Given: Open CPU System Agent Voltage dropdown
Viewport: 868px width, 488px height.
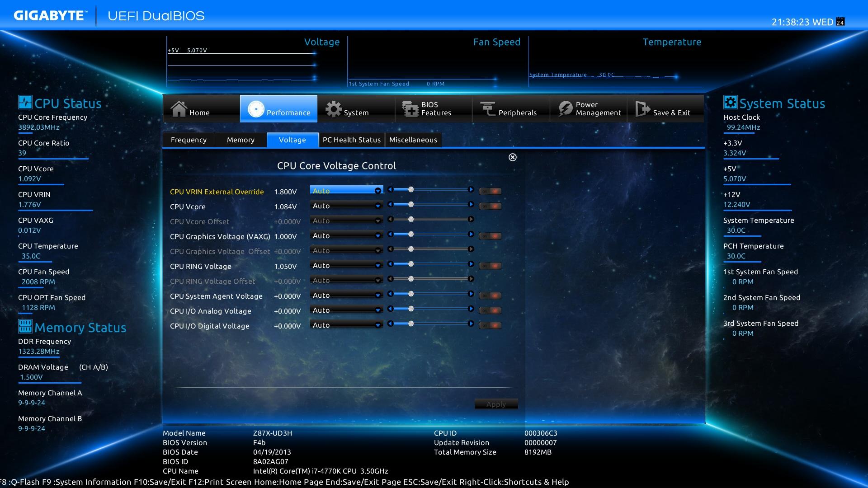Looking at the screenshot, I should 346,295.
